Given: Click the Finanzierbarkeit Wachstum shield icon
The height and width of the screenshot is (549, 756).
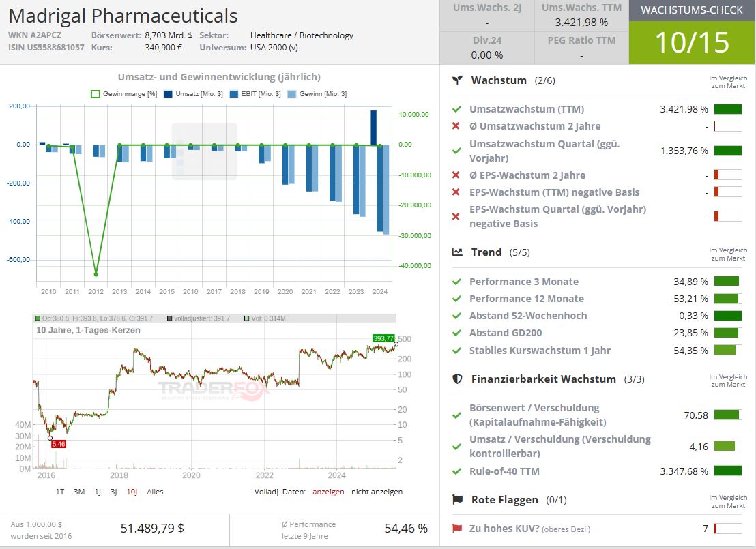Looking at the screenshot, I should click(457, 379).
